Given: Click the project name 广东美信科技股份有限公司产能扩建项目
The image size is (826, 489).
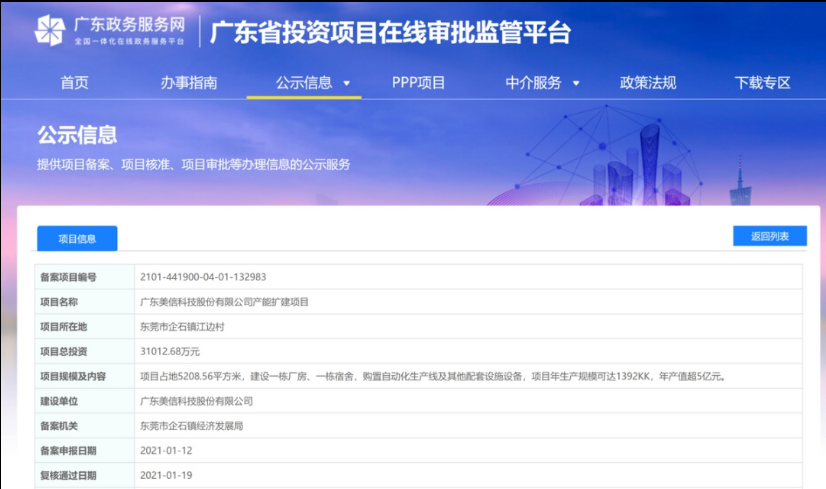Looking at the screenshot, I should pyautogui.click(x=225, y=302).
